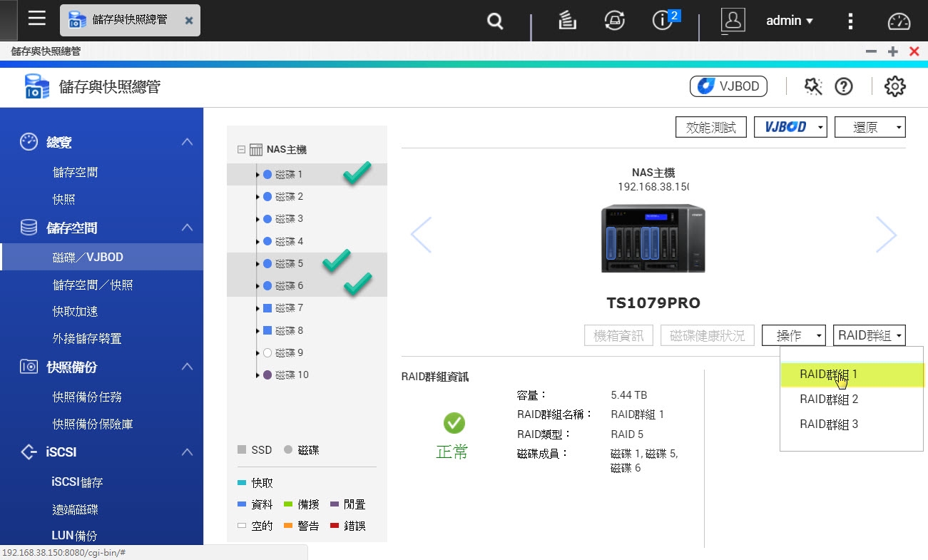
Task: Click the snapshot backup camera icon in sidebar
Action: click(29, 367)
